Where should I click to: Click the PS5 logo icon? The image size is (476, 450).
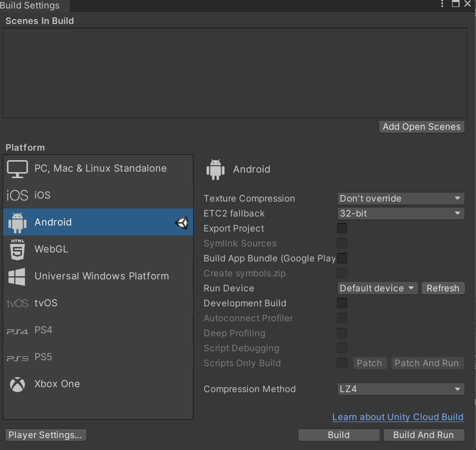(17, 358)
